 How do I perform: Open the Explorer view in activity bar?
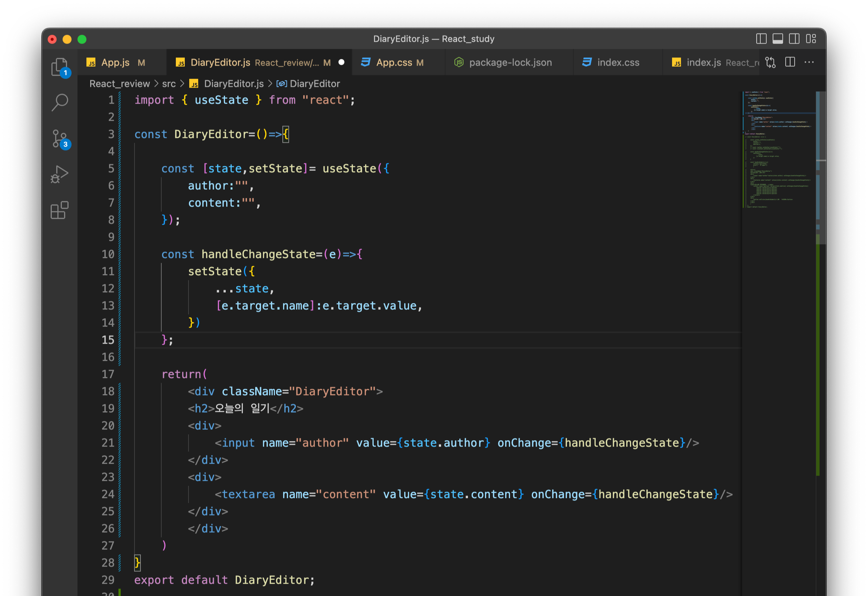pyautogui.click(x=59, y=66)
